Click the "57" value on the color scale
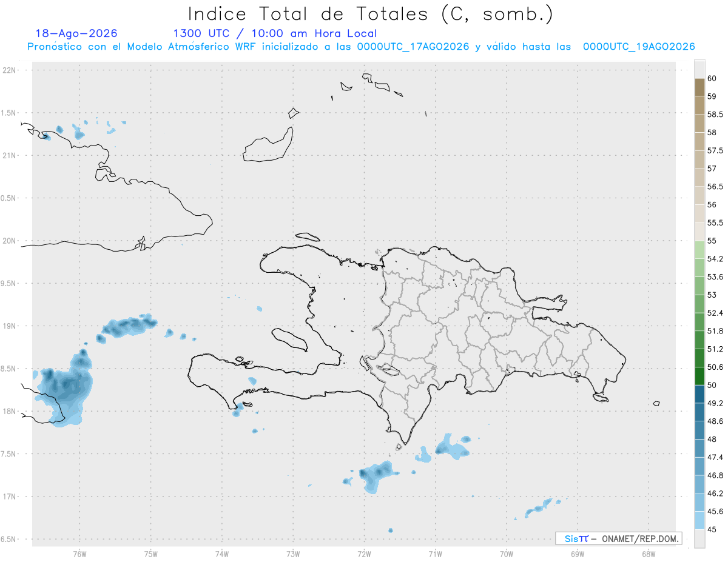 (712, 169)
